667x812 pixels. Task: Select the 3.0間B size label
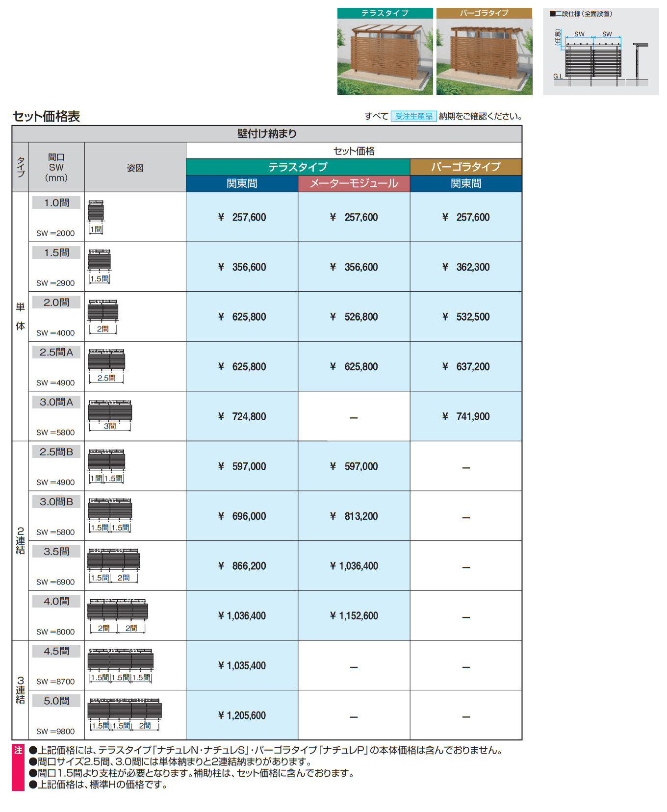(56, 502)
